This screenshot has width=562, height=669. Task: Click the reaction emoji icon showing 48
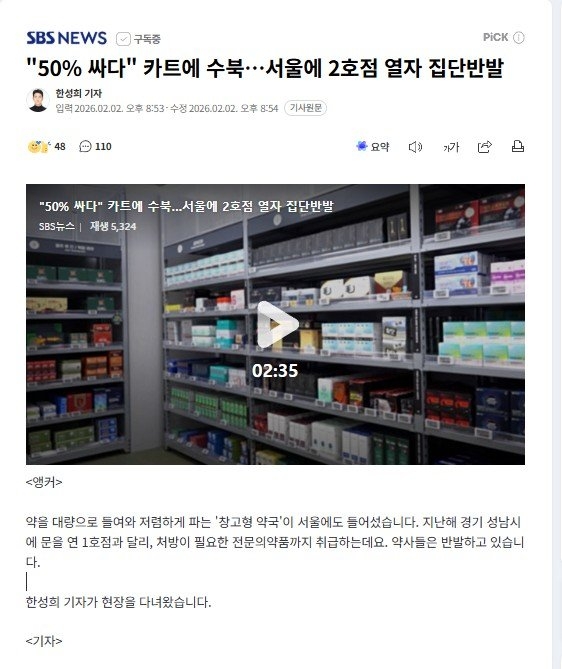[39, 147]
